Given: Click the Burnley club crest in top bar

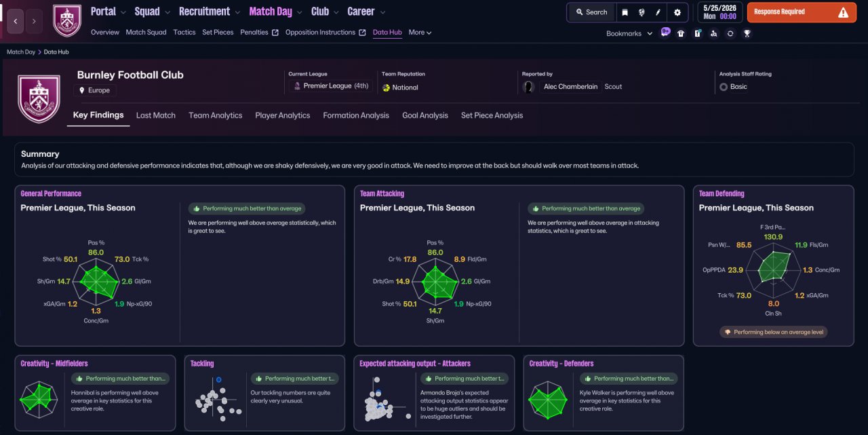Looking at the screenshot, I should [x=66, y=21].
